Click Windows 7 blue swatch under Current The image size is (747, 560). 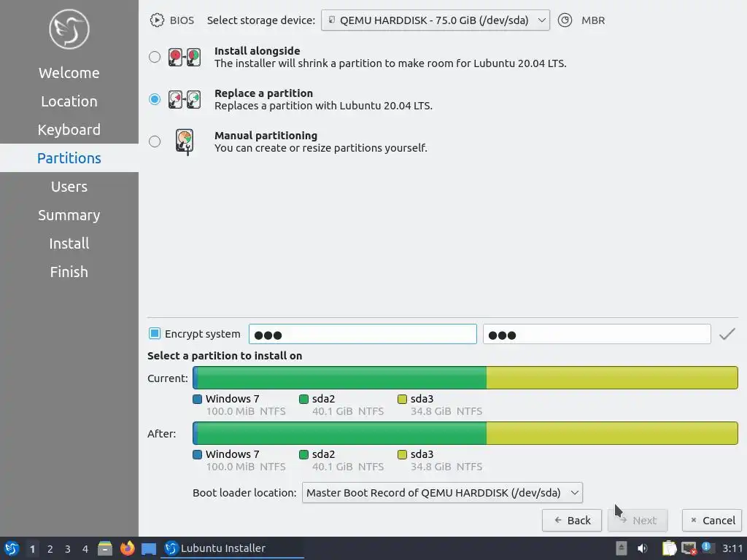197,399
